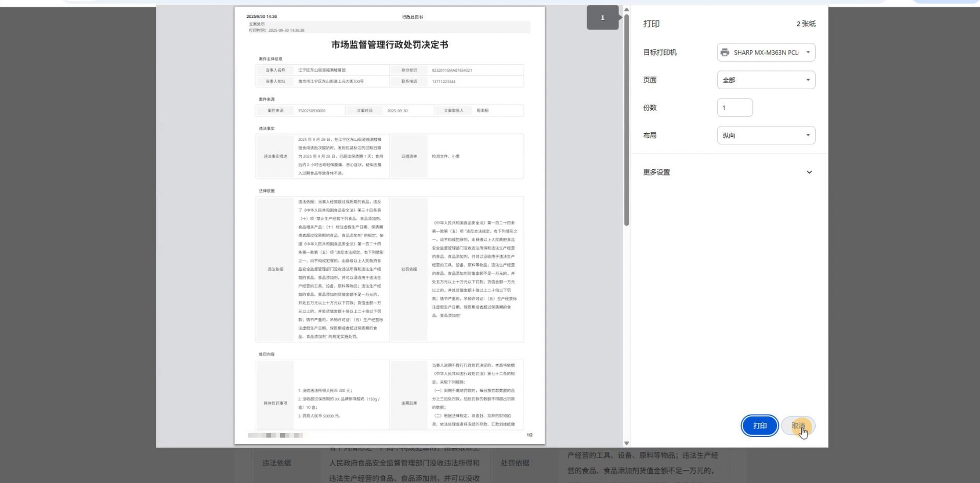Click the 份数 copies input field
Viewport: 980px width, 483px height.
click(734, 108)
